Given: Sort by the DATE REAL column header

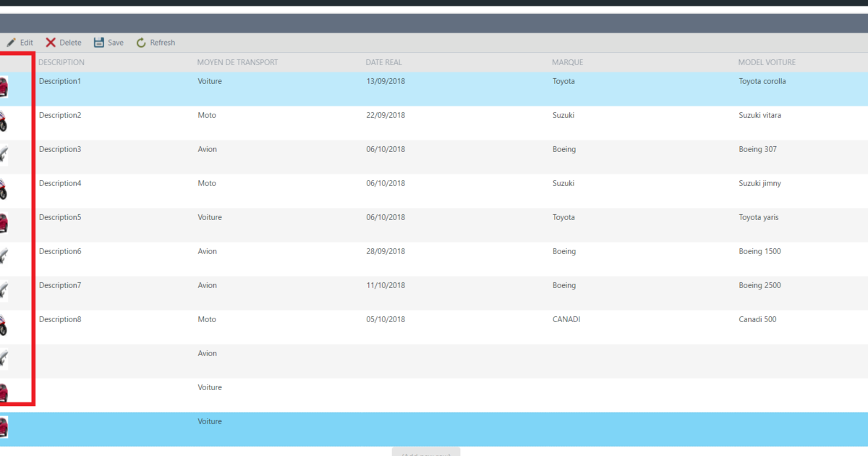Looking at the screenshot, I should pyautogui.click(x=384, y=62).
